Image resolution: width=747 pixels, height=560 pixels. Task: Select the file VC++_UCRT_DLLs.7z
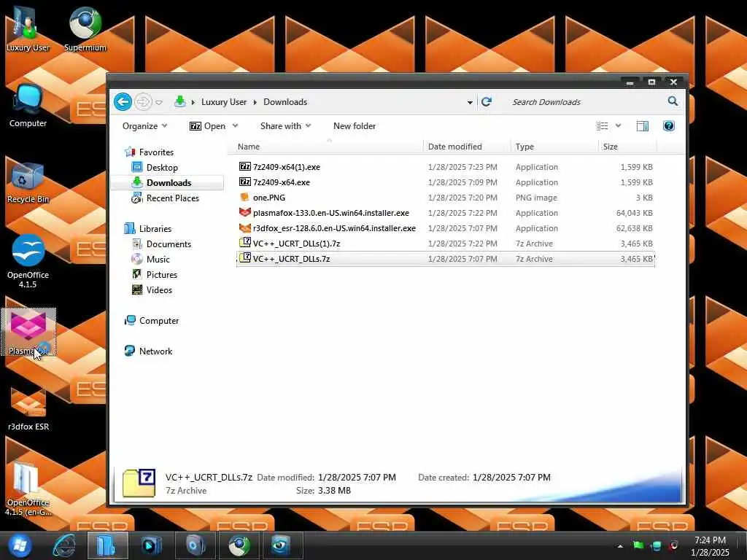coord(446,259)
